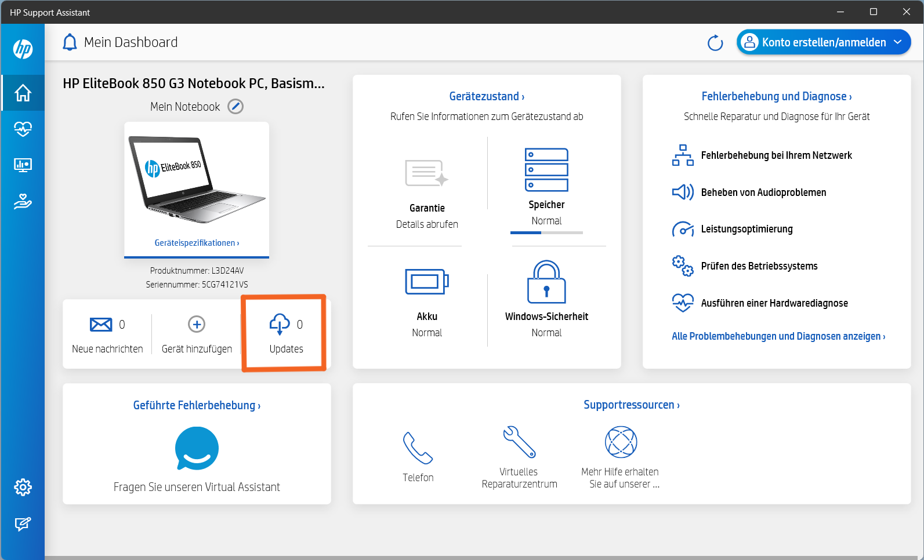Open the Gerätespezifikationen link
Viewport: 924px width, 560px height.
197,243
